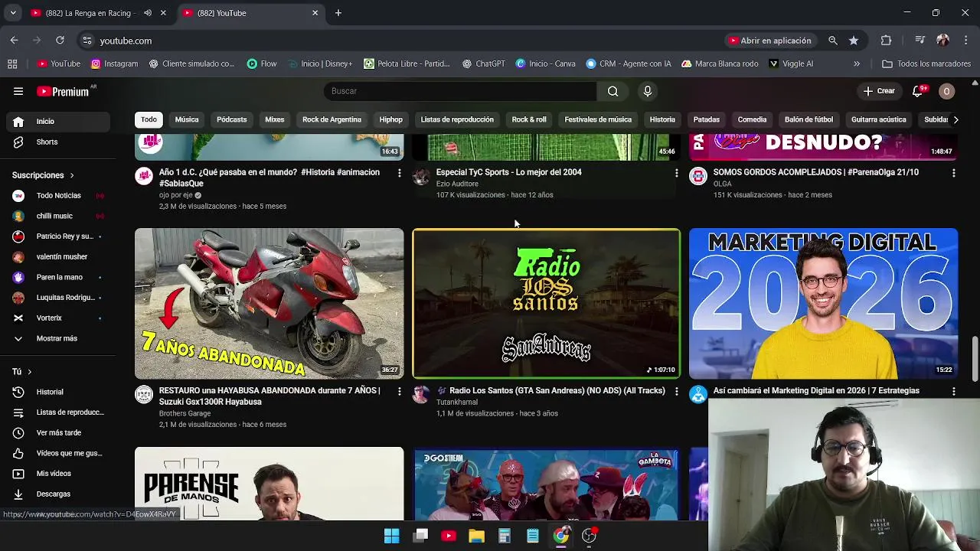Click the Crear button
Screen dimensions: 980x551
879,91
